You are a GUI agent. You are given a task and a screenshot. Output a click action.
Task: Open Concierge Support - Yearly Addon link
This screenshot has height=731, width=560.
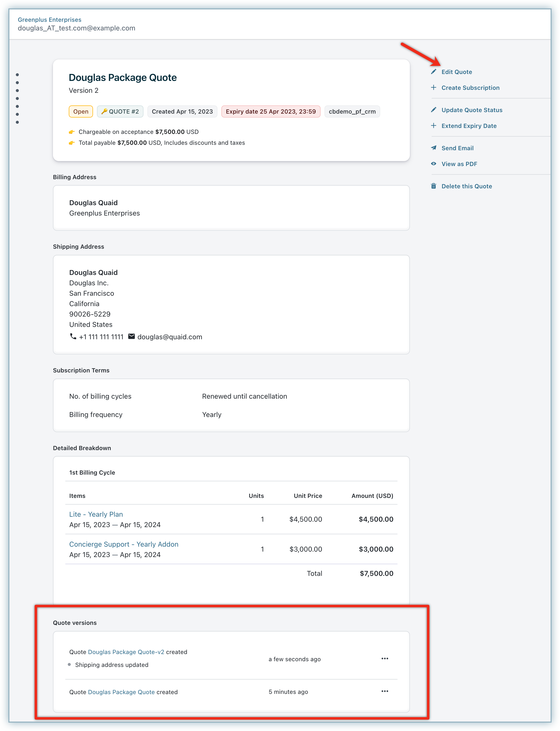click(x=124, y=544)
